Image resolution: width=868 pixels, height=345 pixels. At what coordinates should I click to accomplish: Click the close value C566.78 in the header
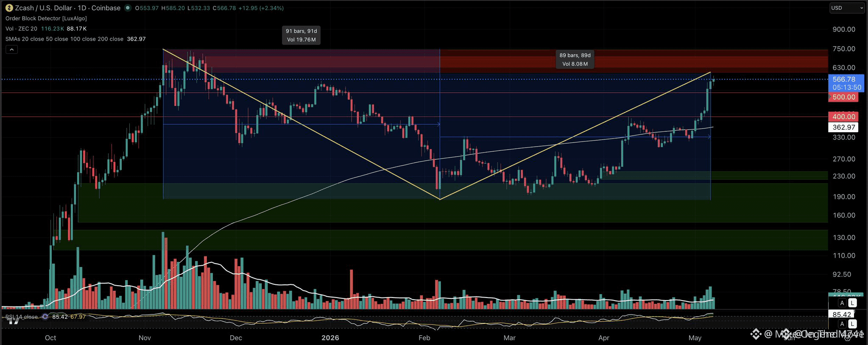(x=224, y=8)
